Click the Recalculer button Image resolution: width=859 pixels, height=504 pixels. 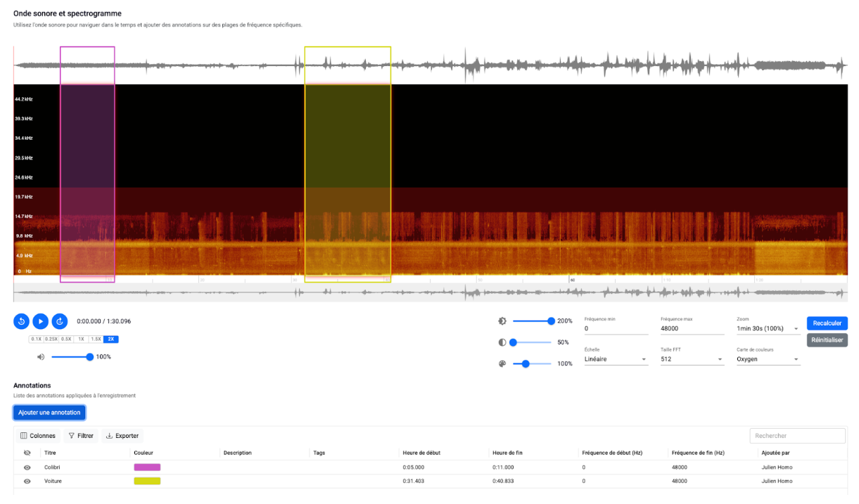tap(827, 323)
